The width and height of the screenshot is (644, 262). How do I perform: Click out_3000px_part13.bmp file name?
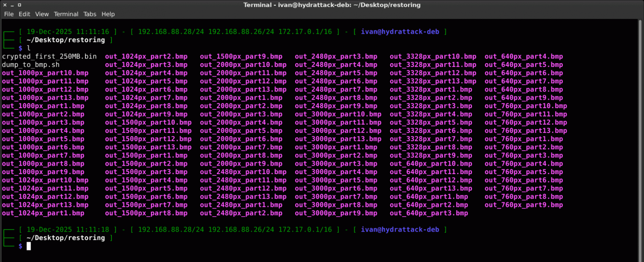coord(338,139)
